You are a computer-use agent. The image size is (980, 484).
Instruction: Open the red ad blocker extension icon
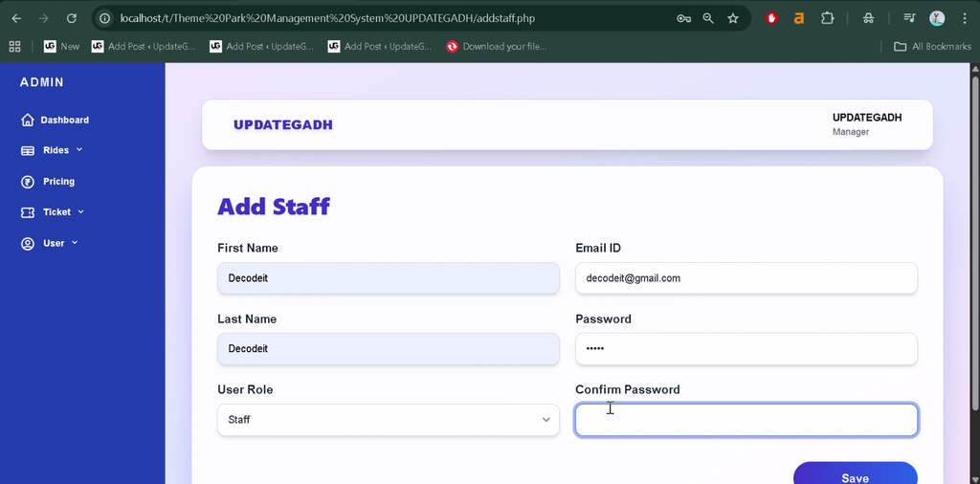[772, 18]
